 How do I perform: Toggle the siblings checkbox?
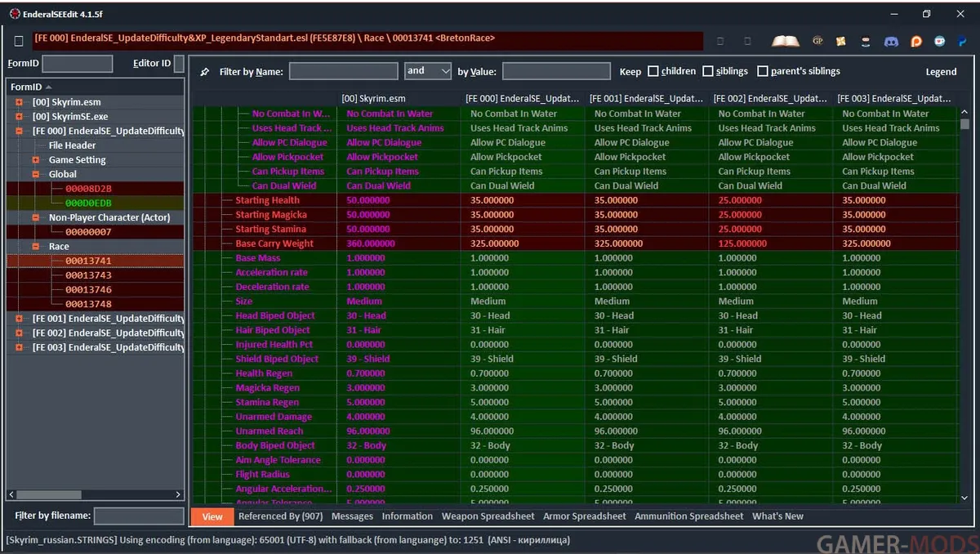pyautogui.click(x=708, y=71)
